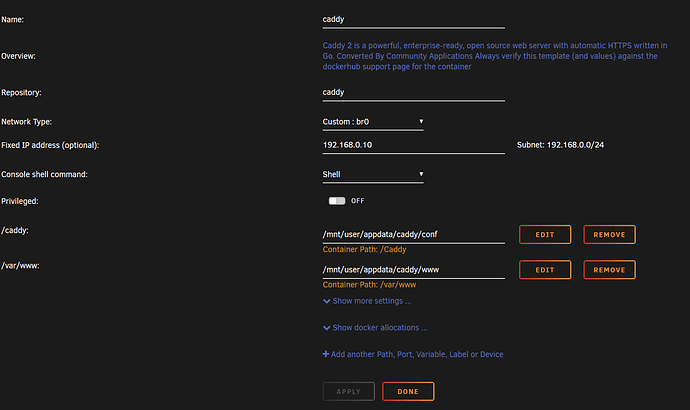
Task: Remove the /var/www path mapping
Action: [x=609, y=270]
